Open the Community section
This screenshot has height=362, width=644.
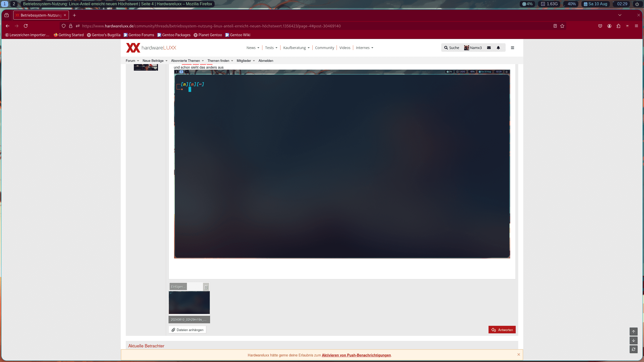click(x=325, y=48)
